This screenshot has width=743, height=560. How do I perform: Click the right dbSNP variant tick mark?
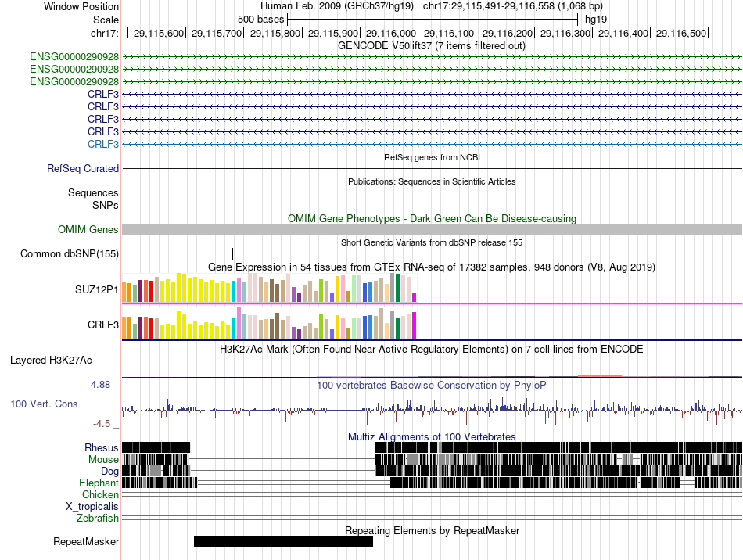264,253
